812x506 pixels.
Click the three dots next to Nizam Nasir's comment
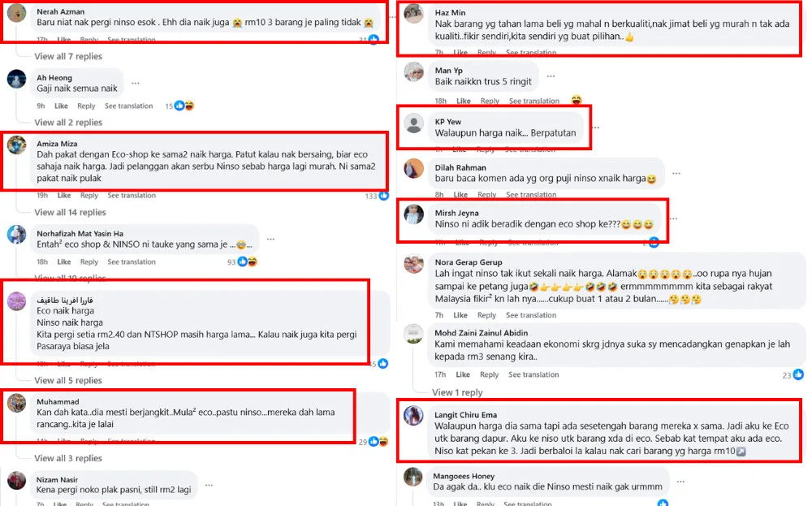[209, 485]
